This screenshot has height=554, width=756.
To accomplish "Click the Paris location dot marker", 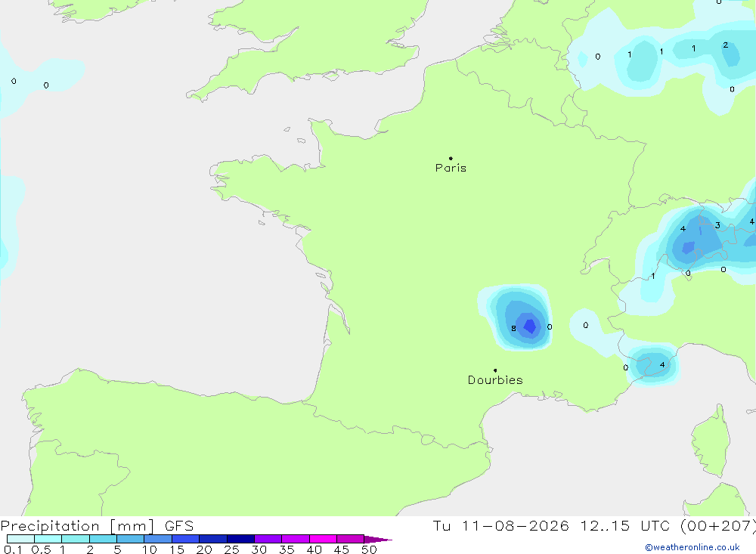I will tap(451, 158).
